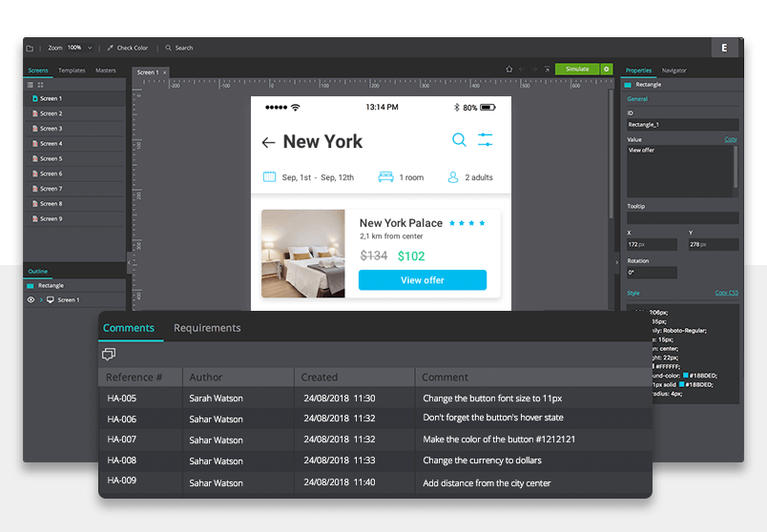
Task: Expand Screen 1 in the Outline tree
Action: click(41, 299)
